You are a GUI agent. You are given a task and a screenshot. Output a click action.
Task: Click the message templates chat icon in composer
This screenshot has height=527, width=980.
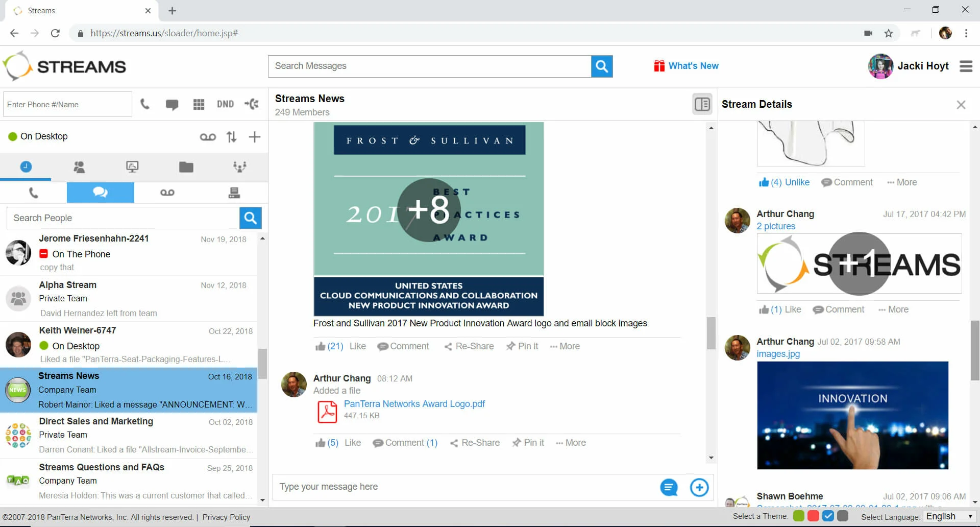coord(669,487)
